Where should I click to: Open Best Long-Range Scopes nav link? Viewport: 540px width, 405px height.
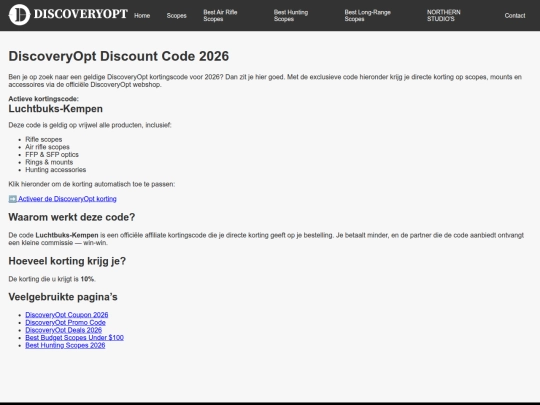pyautogui.click(x=368, y=15)
